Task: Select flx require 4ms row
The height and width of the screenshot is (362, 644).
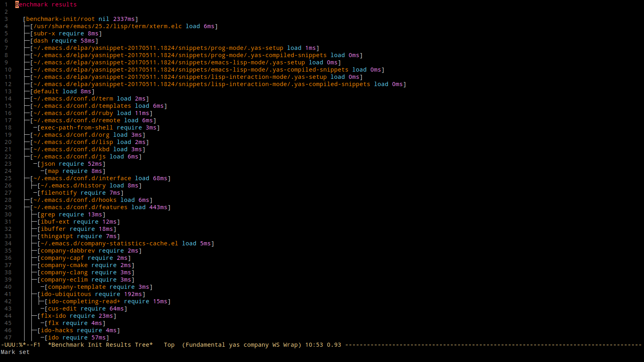Action: click(x=75, y=323)
